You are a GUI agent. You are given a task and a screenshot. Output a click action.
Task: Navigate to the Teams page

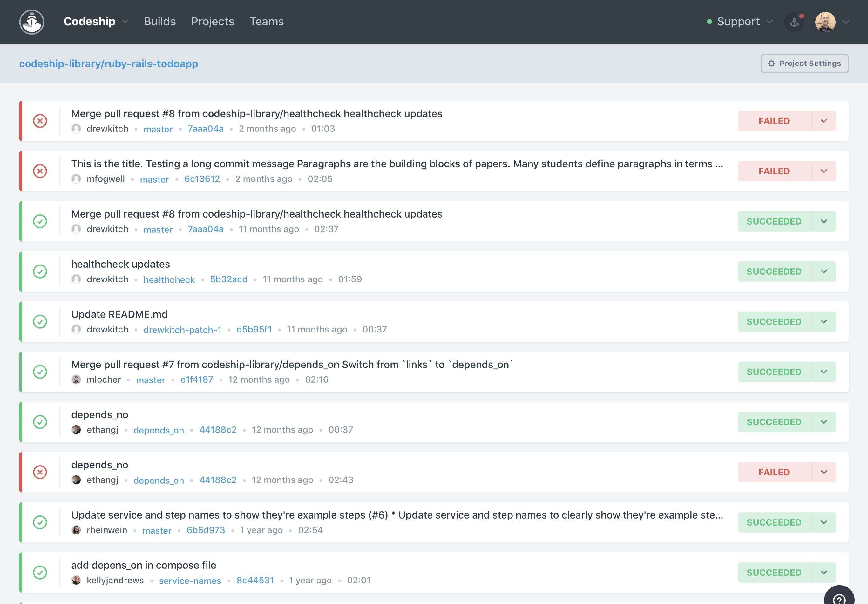pos(267,22)
